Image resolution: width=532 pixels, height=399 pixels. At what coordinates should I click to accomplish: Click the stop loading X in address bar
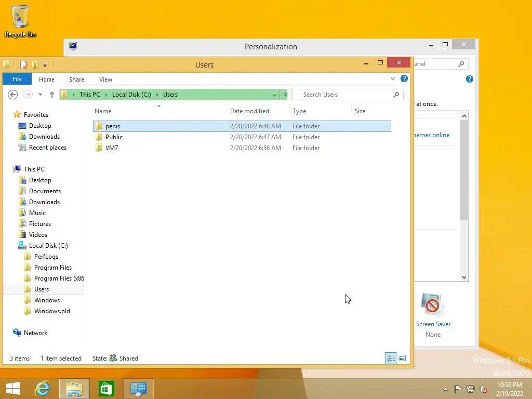[286, 95]
